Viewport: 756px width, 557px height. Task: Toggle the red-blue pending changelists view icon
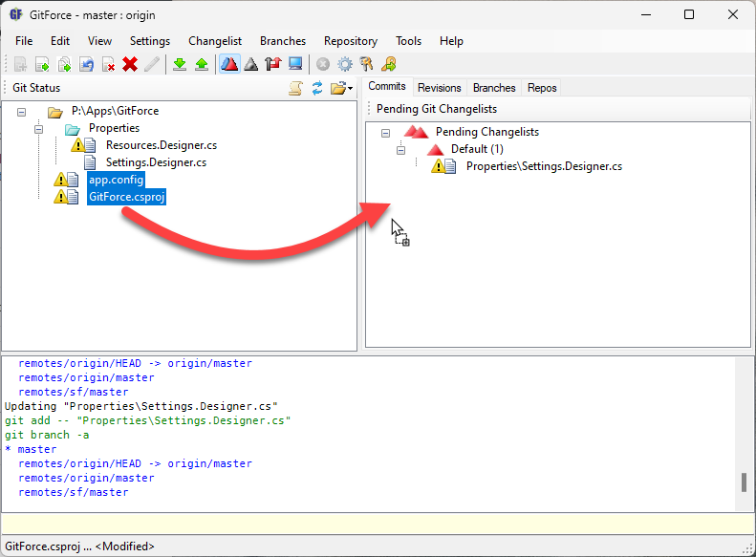229,64
